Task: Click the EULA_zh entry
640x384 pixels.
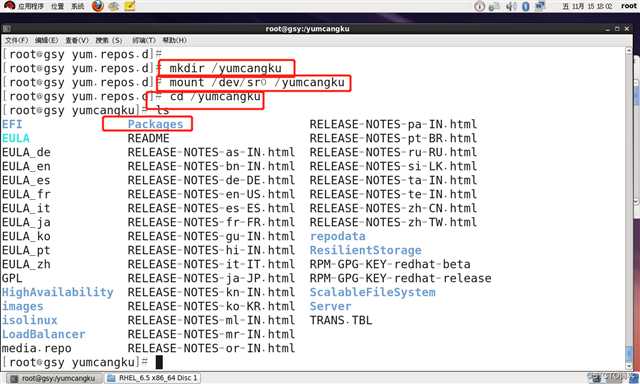Action: 26,264
